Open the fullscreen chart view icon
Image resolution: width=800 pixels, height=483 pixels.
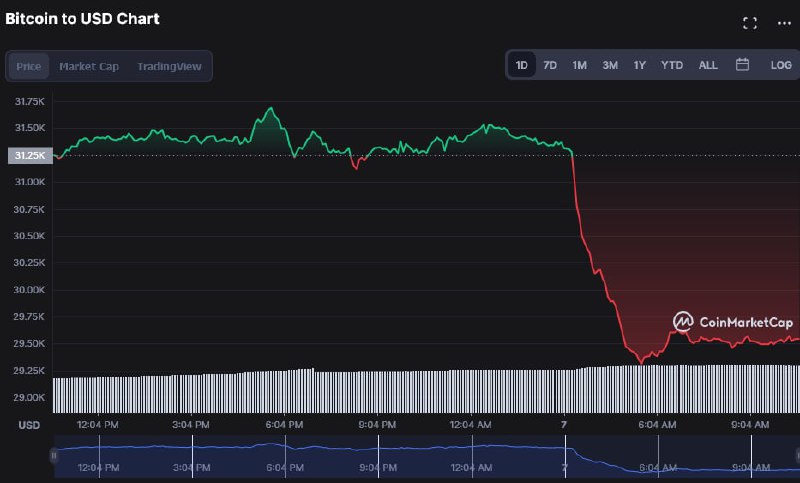coord(749,23)
